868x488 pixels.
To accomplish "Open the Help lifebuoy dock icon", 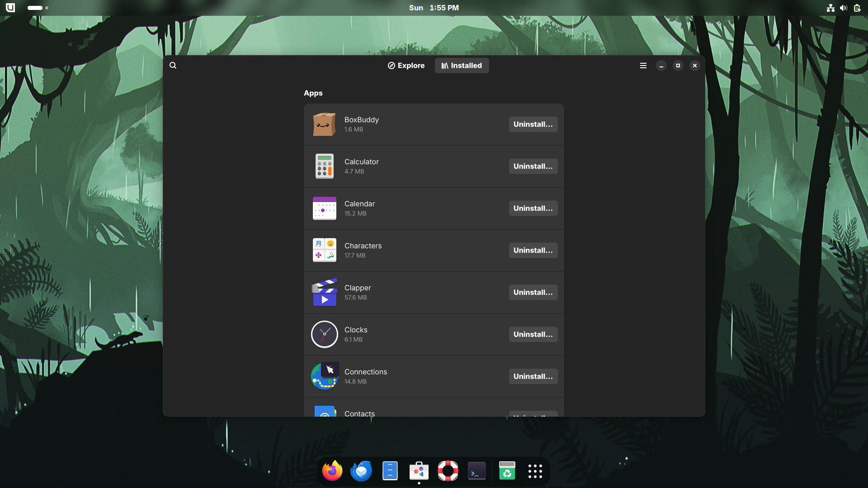I will [448, 471].
